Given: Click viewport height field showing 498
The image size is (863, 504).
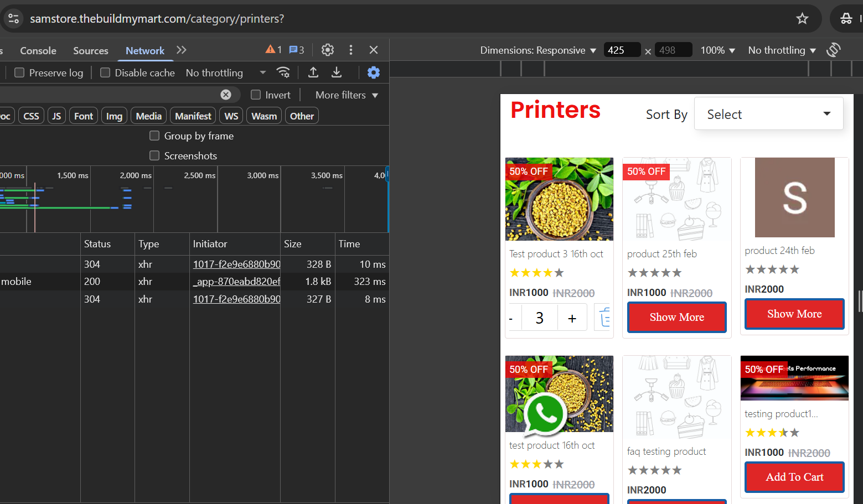Looking at the screenshot, I should coord(673,50).
